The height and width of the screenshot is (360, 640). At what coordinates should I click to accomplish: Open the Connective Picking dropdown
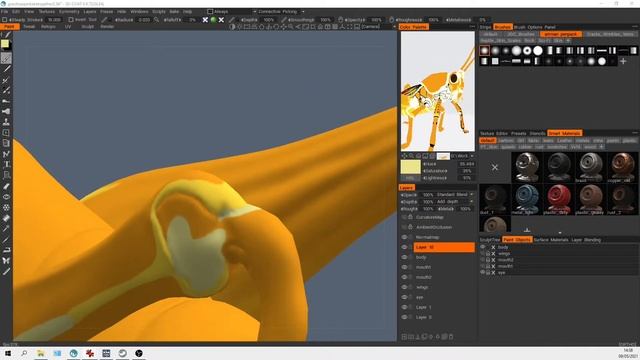(281, 11)
